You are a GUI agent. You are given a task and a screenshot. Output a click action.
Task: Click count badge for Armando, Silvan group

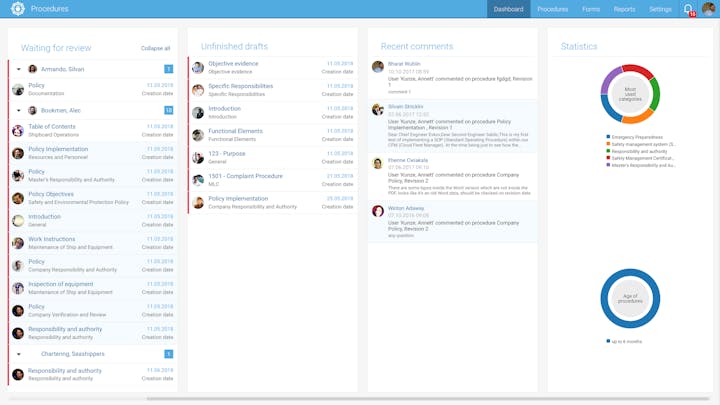[169, 69]
